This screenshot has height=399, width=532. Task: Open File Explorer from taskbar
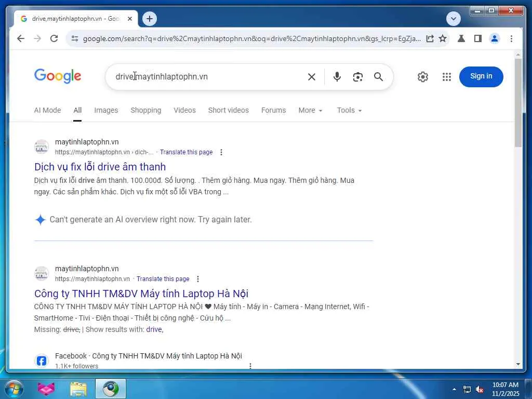coord(78,389)
